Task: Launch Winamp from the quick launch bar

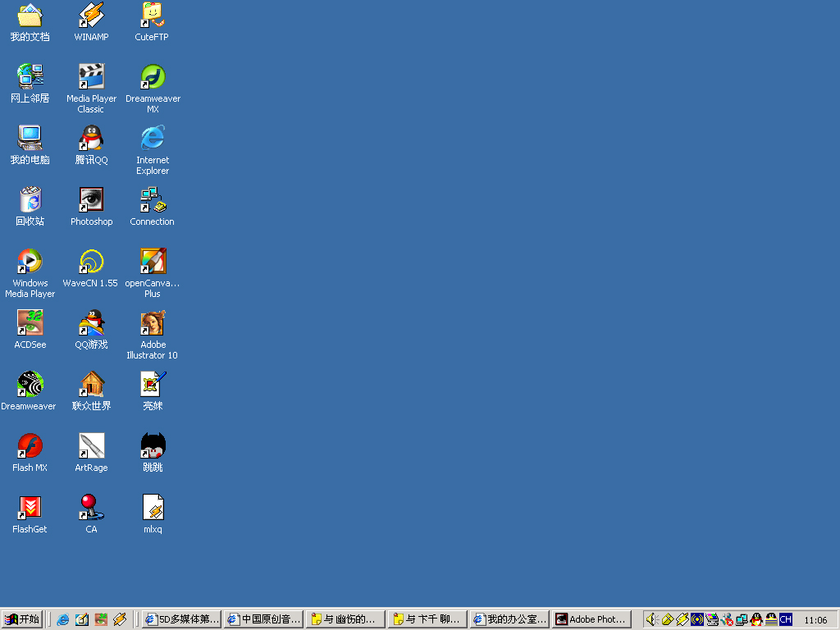Action: [x=120, y=620]
